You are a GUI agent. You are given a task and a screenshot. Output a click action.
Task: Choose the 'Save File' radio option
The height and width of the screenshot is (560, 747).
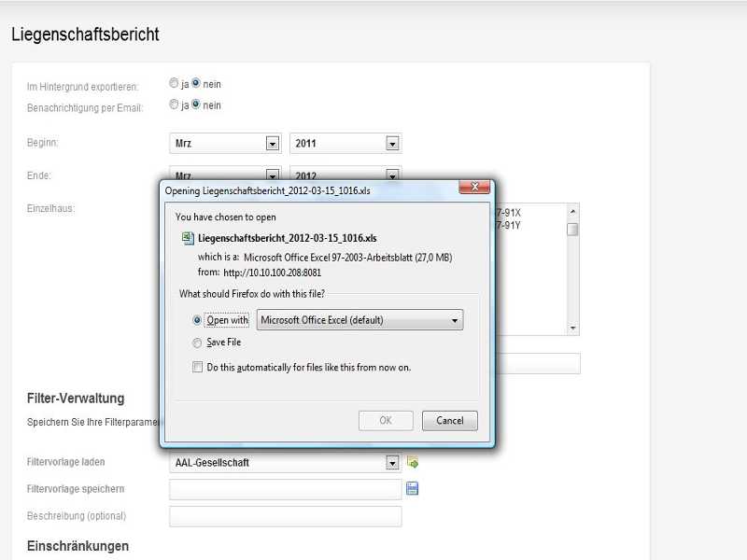197,343
